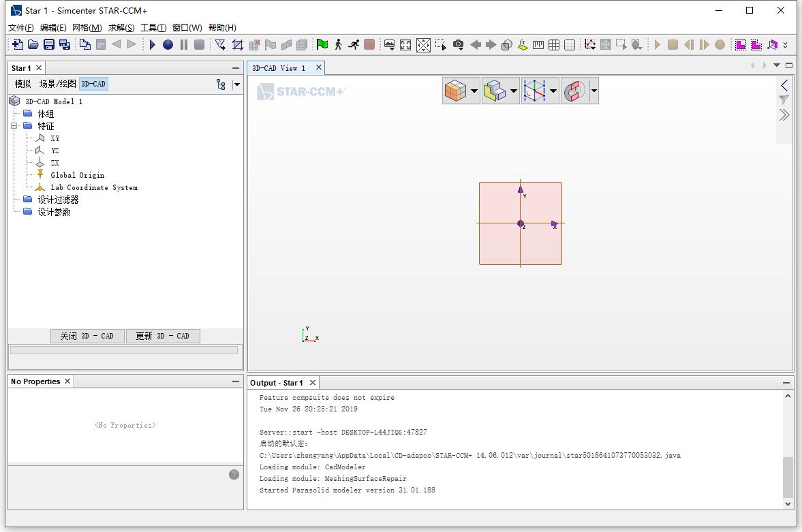Open the 编辑(E) menu
Image resolution: width=802 pixels, height=532 pixels.
pyautogui.click(x=53, y=28)
